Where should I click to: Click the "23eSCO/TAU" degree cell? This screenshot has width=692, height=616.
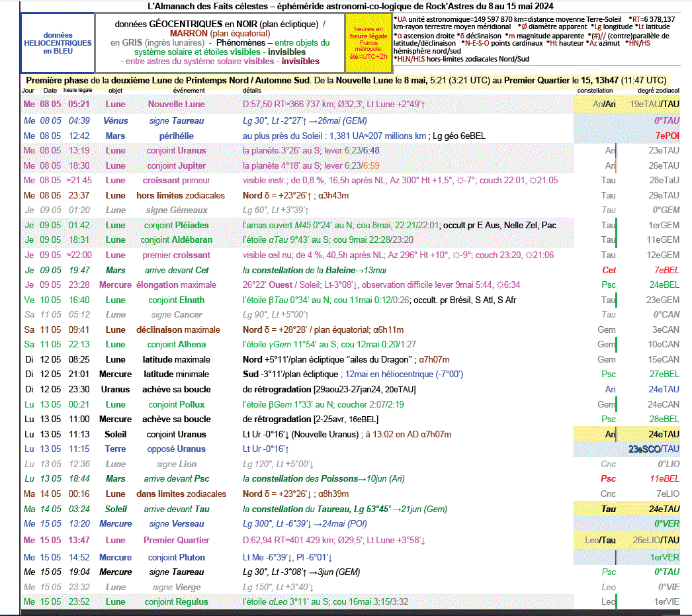tap(654, 449)
